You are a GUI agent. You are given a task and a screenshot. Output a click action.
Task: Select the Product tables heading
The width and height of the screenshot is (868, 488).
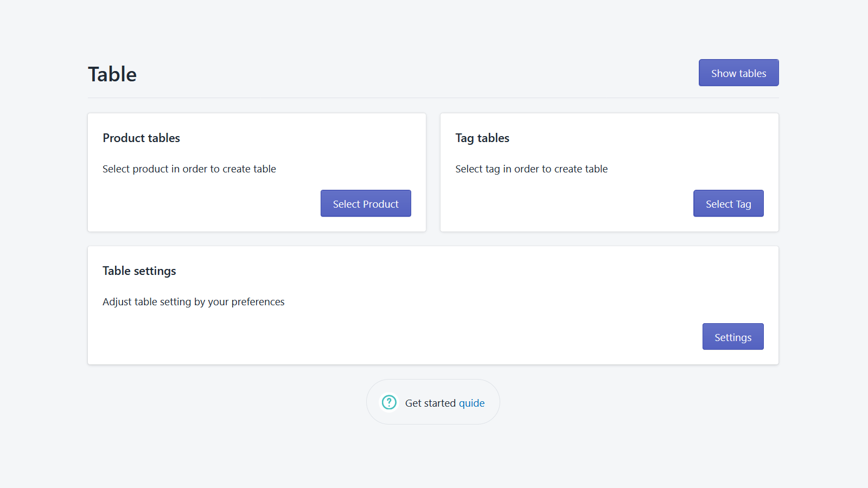point(141,138)
